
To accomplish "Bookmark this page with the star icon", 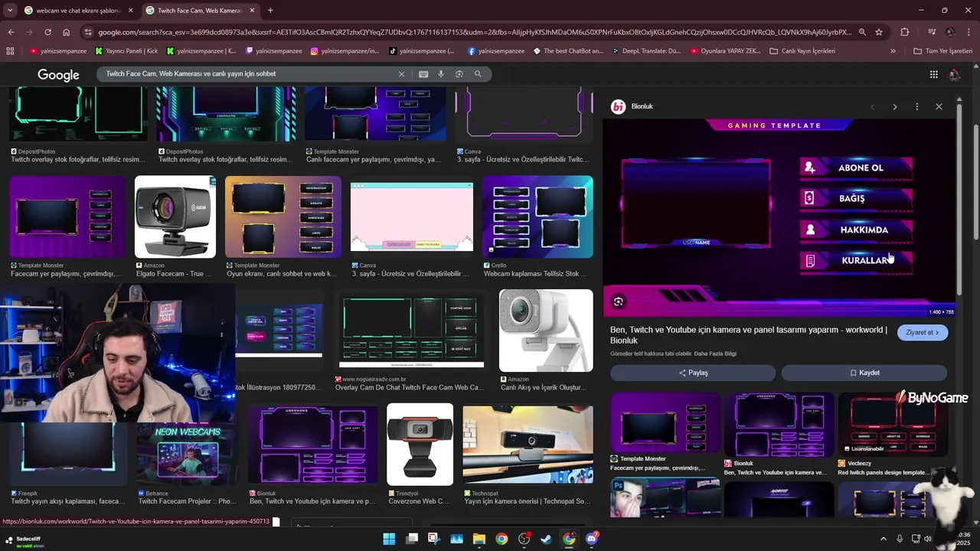I will [879, 32].
